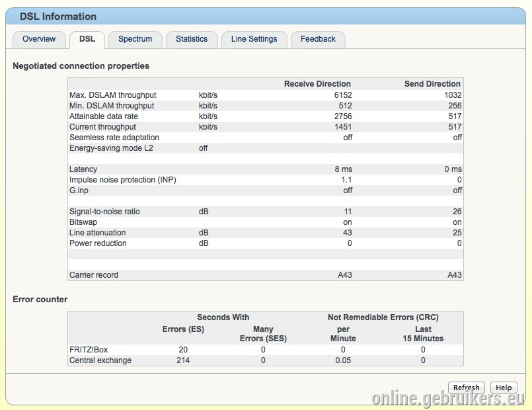Viewport: 532px width, 410px height.
Task: Click receive latency value 8 ms
Action: coord(344,169)
